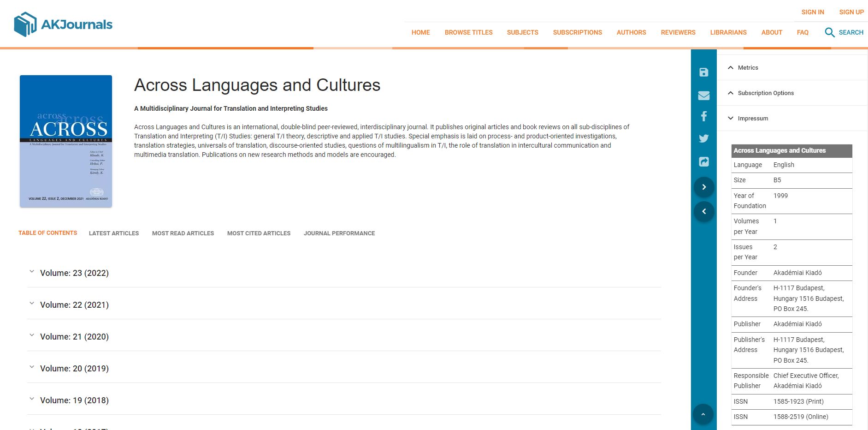Click the Size B5 value
The image size is (868, 430).
coord(777,180)
